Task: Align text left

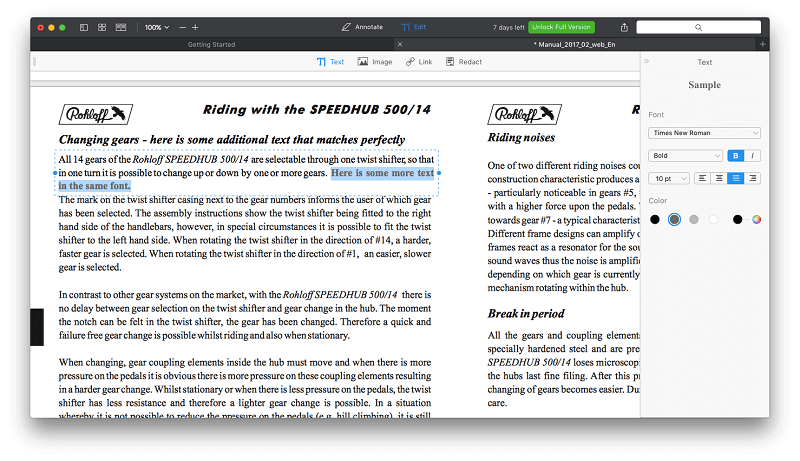Action: tap(702, 178)
